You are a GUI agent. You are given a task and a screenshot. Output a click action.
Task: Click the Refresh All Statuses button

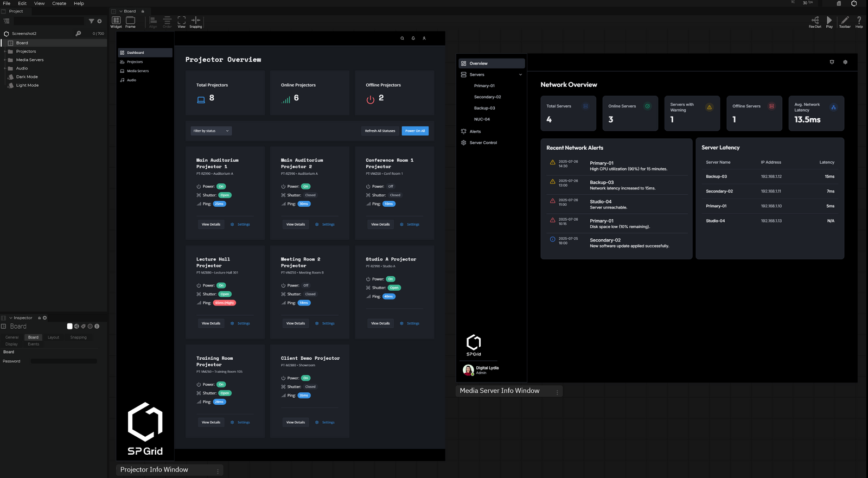[380, 131]
